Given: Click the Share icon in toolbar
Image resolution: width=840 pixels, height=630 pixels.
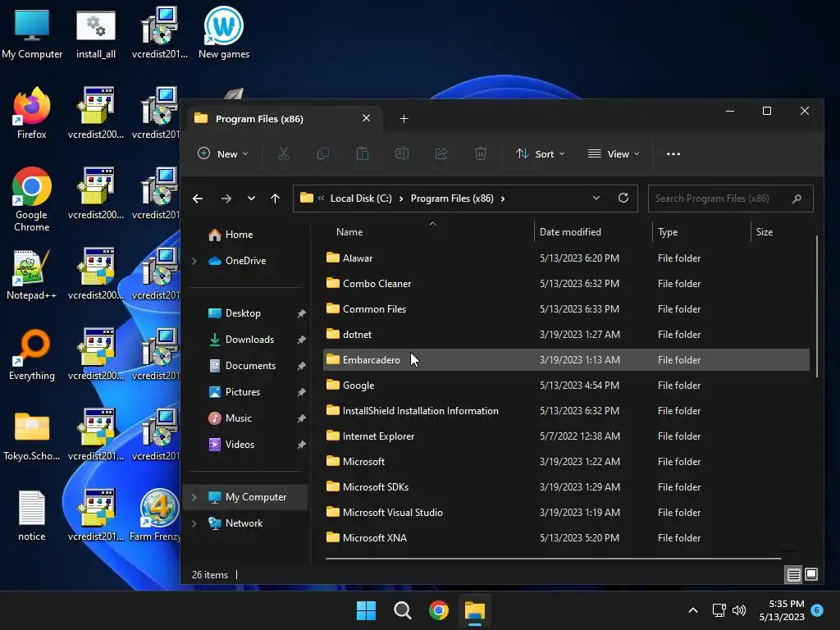Looking at the screenshot, I should click(441, 153).
